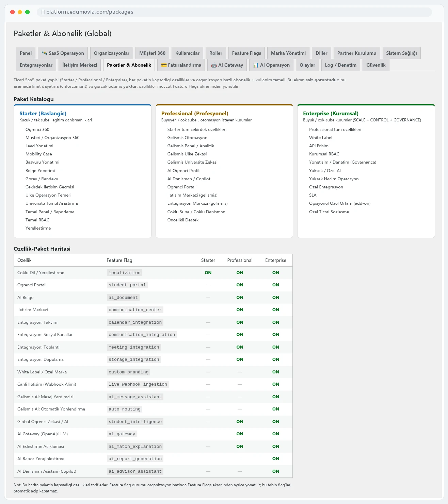Click the 'ai_gateway' flag code
448x504 pixels.
[122, 434]
